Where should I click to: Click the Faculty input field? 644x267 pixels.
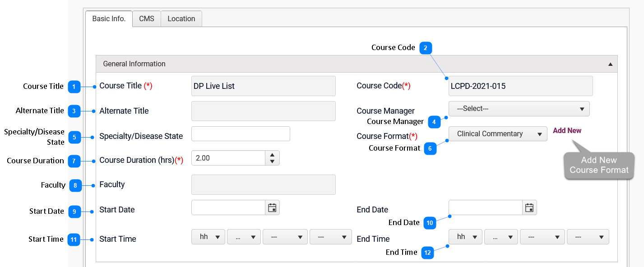click(263, 184)
